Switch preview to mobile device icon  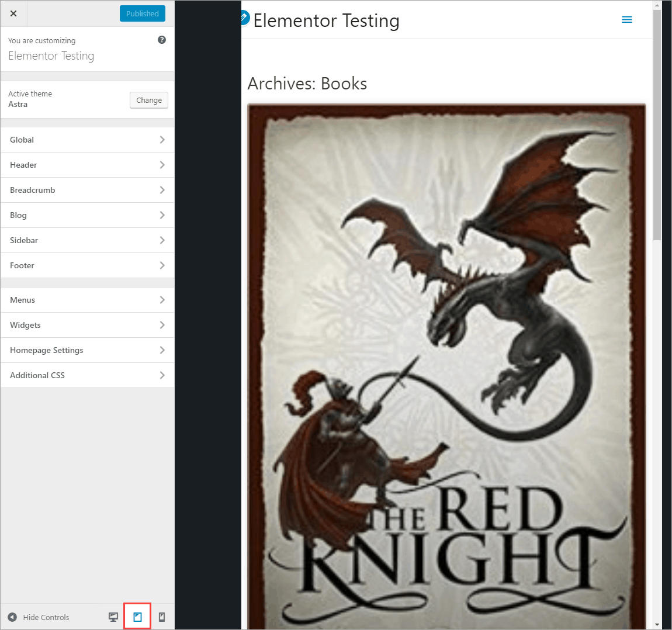point(161,617)
